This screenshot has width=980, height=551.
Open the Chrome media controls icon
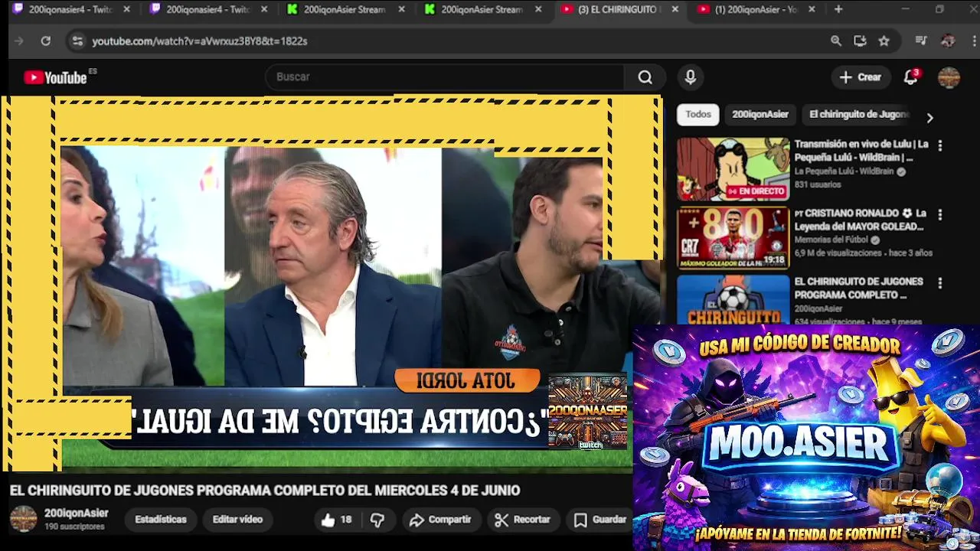click(x=921, y=41)
